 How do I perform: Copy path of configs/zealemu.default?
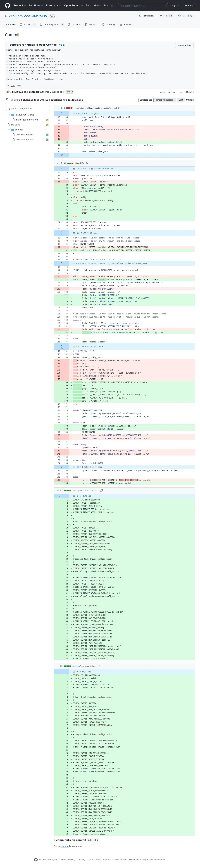pyautogui.click(x=100, y=666)
